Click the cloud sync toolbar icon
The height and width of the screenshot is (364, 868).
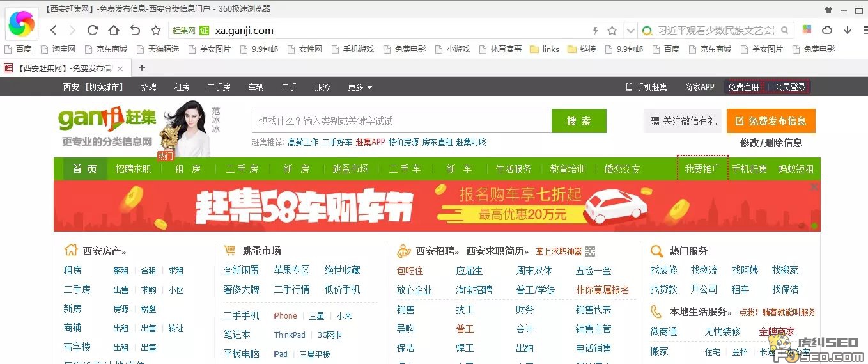[827, 30]
